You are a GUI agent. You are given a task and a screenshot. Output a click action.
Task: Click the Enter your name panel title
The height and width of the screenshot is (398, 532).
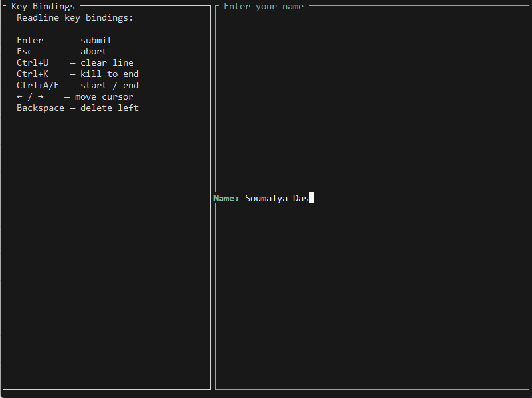coord(263,6)
